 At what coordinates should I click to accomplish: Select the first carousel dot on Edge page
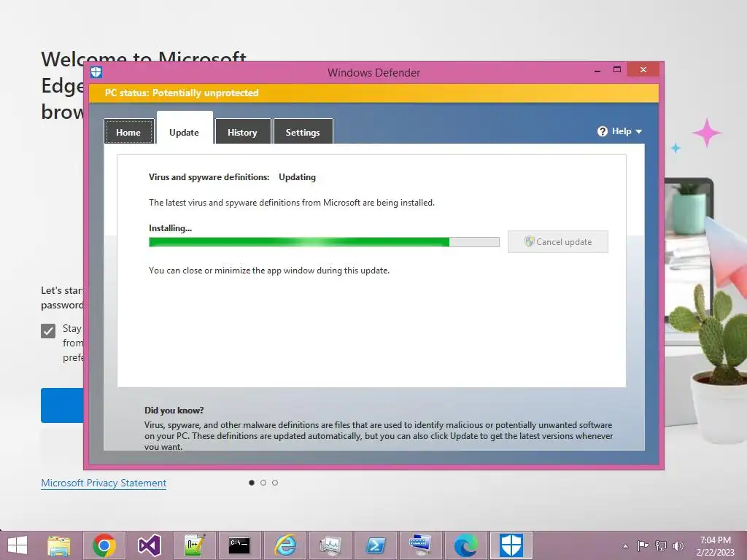(252, 483)
